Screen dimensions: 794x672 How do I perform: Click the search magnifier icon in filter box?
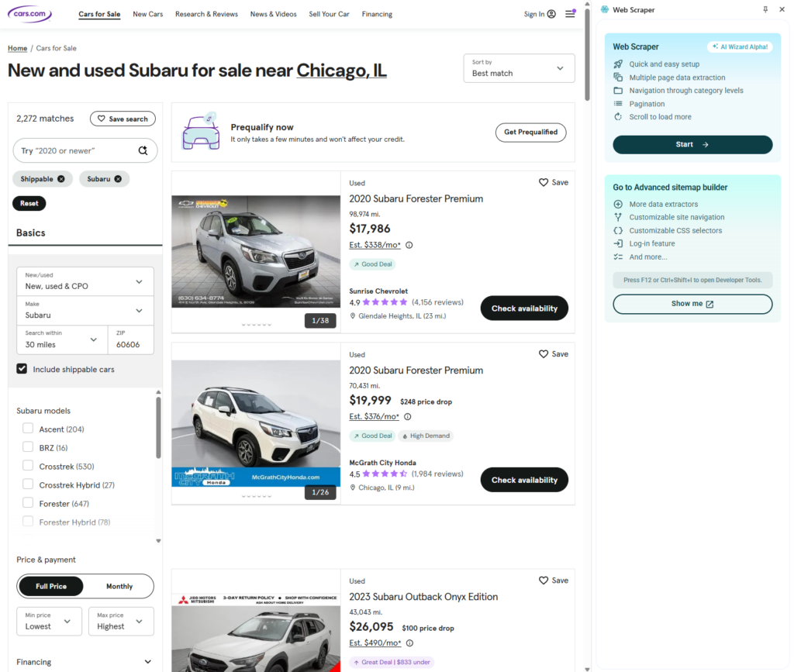pyautogui.click(x=143, y=151)
